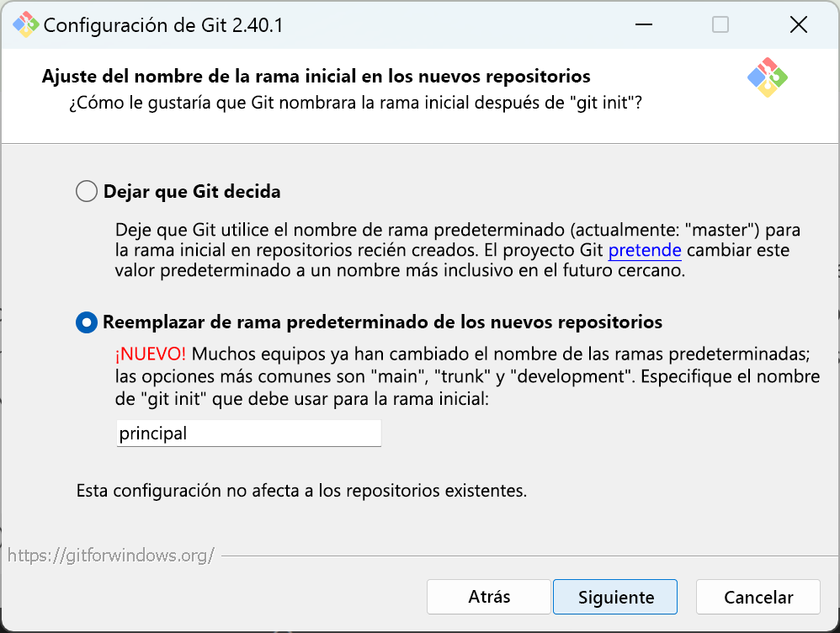Click the Siguiente button
Image resolution: width=840 pixels, height=633 pixels.
(615, 597)
